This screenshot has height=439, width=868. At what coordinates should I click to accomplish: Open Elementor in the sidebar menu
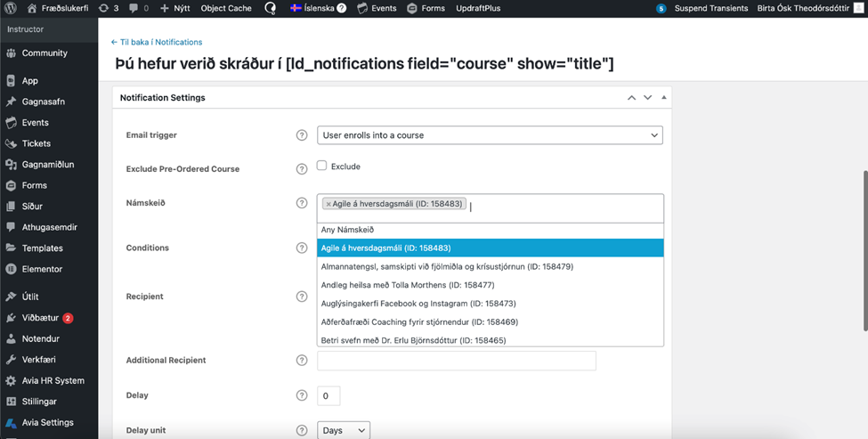point(42,269)
